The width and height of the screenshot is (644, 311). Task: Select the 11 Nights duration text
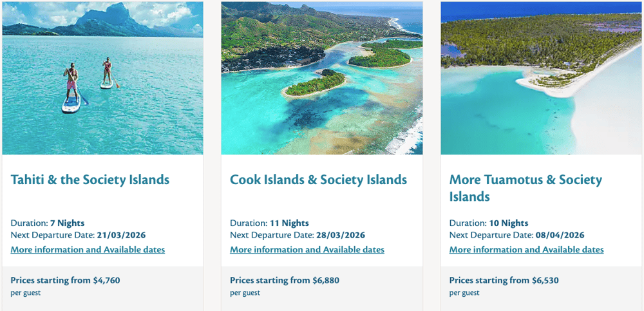tap(289, 223)
